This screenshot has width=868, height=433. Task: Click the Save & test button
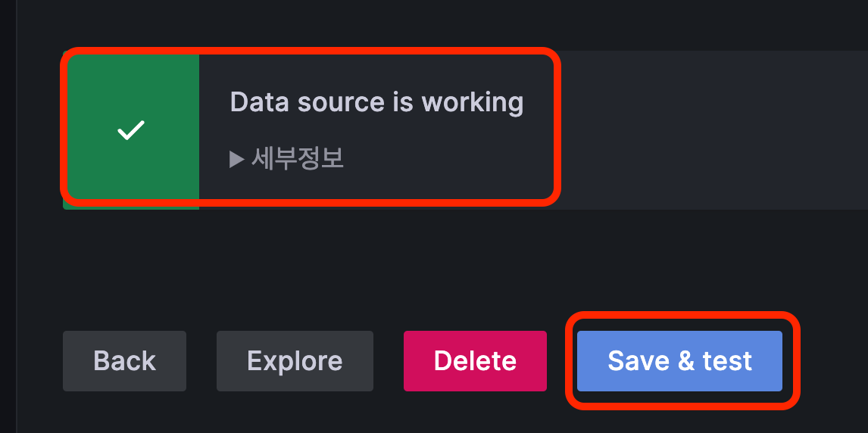[x=680, y=361]
